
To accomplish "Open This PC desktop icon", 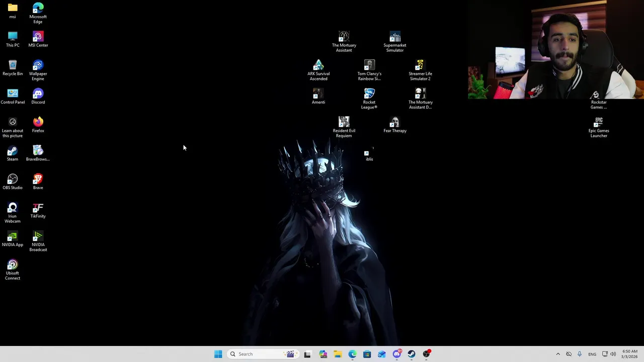I will (x=13, y=39).
